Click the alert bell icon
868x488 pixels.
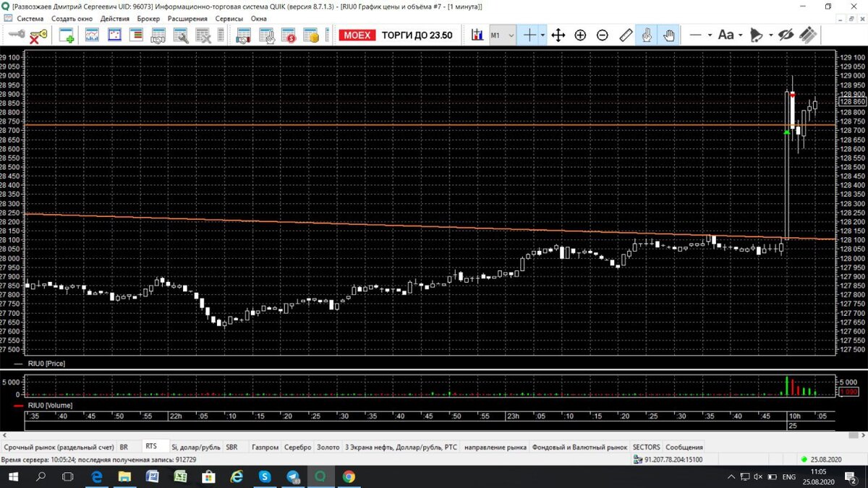point(757,35)
